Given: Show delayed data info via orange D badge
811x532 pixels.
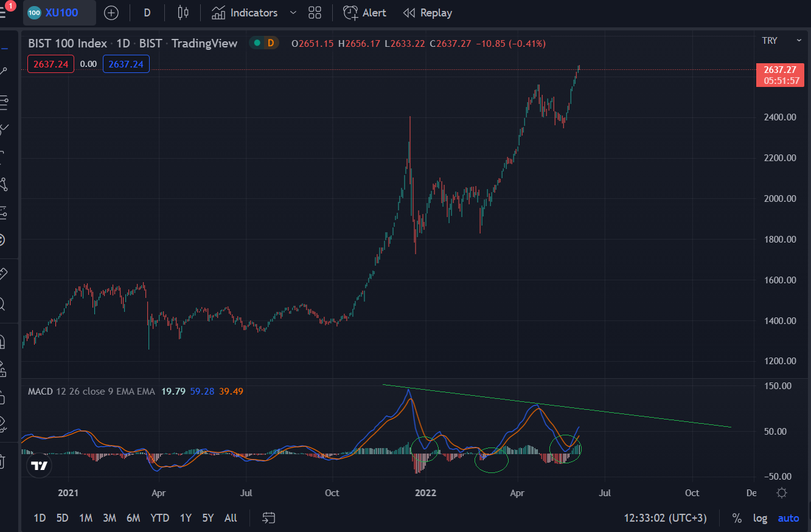Looking at the screenshot, I should [271, 43].
